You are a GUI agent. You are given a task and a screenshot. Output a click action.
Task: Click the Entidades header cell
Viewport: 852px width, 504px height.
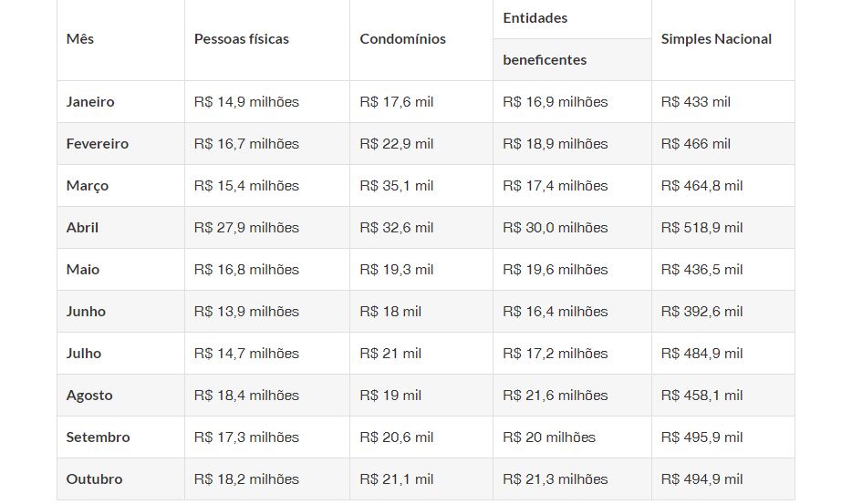tap(535, 18)
